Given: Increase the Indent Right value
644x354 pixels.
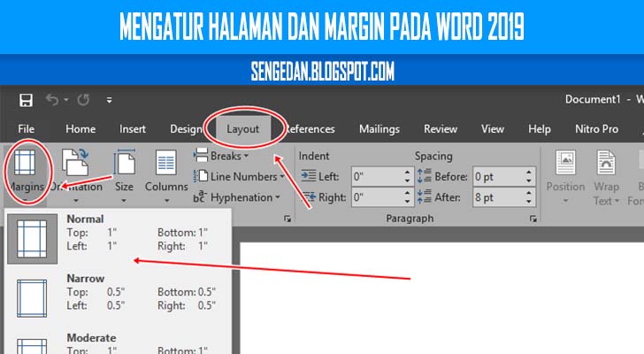Looking at the screenshot, I should click(x=407, y=193).
